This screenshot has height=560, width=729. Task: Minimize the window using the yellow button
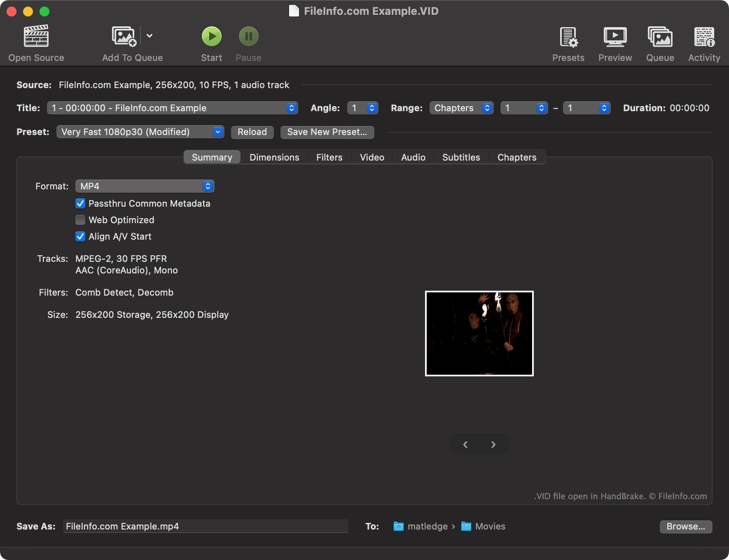click(28, 12)
